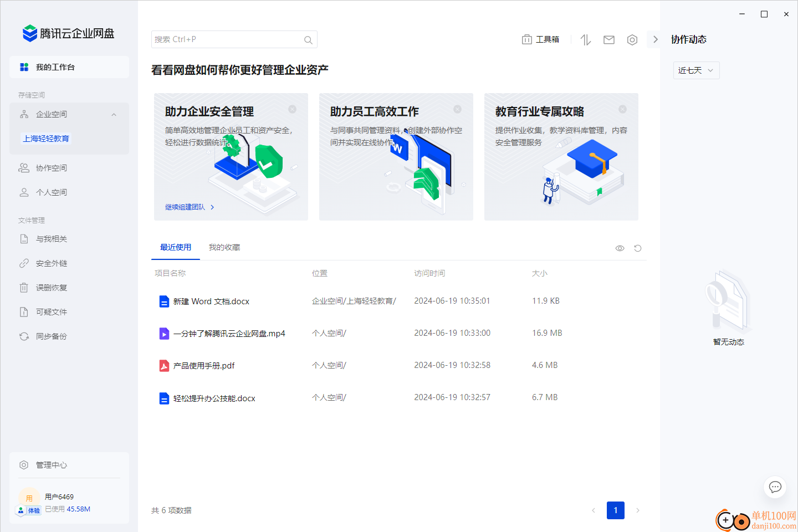Click the 同步备份 sync icon
Screen dimensions: 798x532
coord(24,336)
